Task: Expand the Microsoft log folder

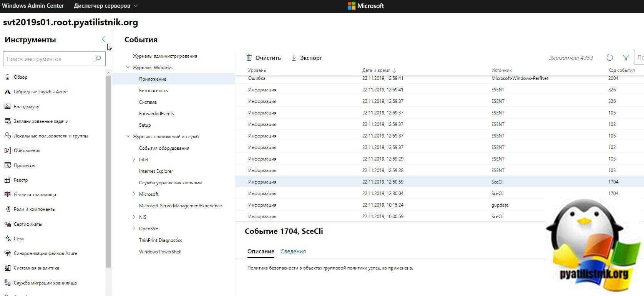Action: click(x=134, y=194)
